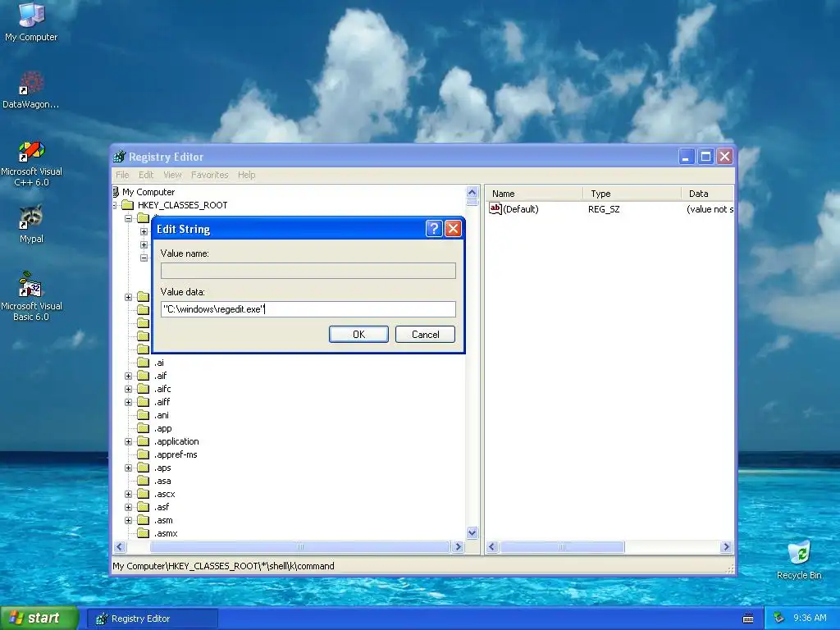The width and height of the screenshot is (840, 630).
Task: Click the greyed Value name field
Action: pyautogui.click(x=308, y=271)
